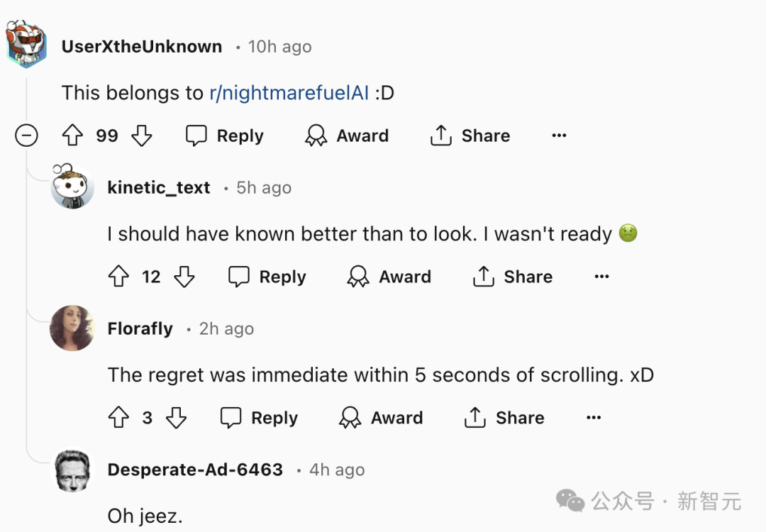This screenshot has height=532, width=766.
Task: Open more options for UserXtheUnknown's comment
Action: pyautogui.click(x=559, y=135)
